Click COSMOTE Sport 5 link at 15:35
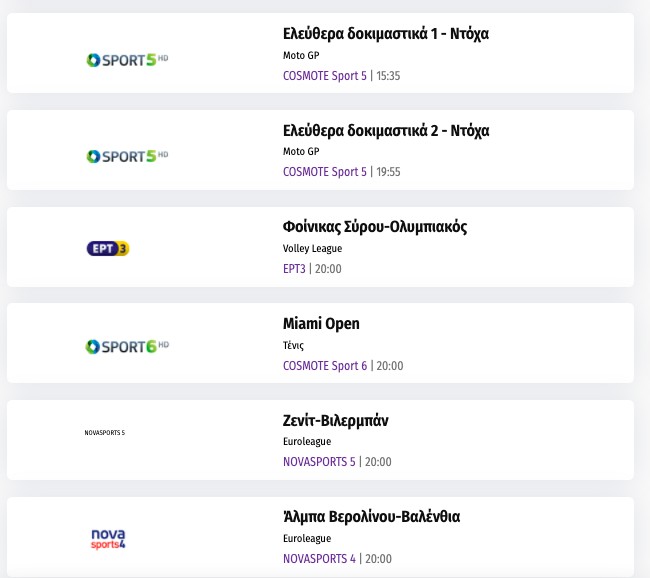 pyautogui.click(x=325, y=75)
